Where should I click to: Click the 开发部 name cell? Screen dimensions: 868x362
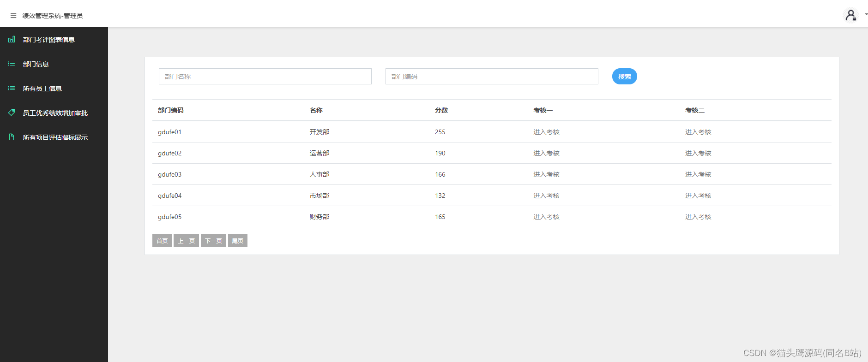(319, 132)
